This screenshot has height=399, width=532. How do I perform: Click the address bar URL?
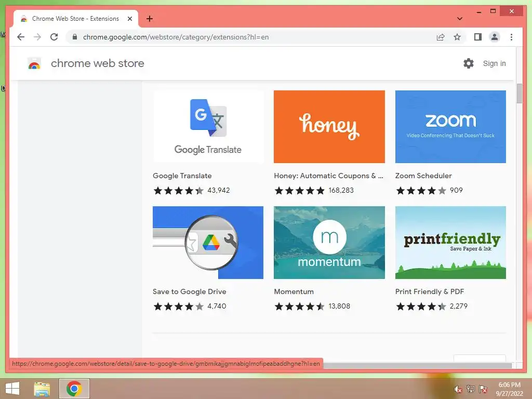(176, 37)
